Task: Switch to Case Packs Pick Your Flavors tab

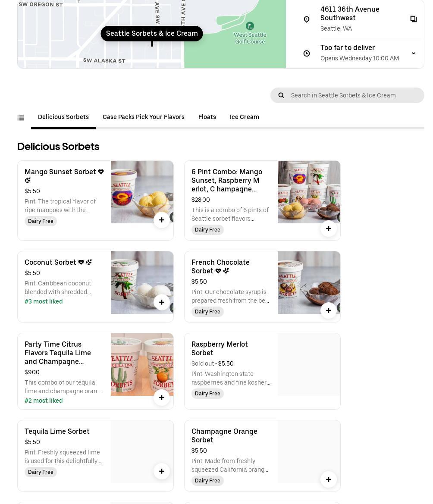Action: 144,117
